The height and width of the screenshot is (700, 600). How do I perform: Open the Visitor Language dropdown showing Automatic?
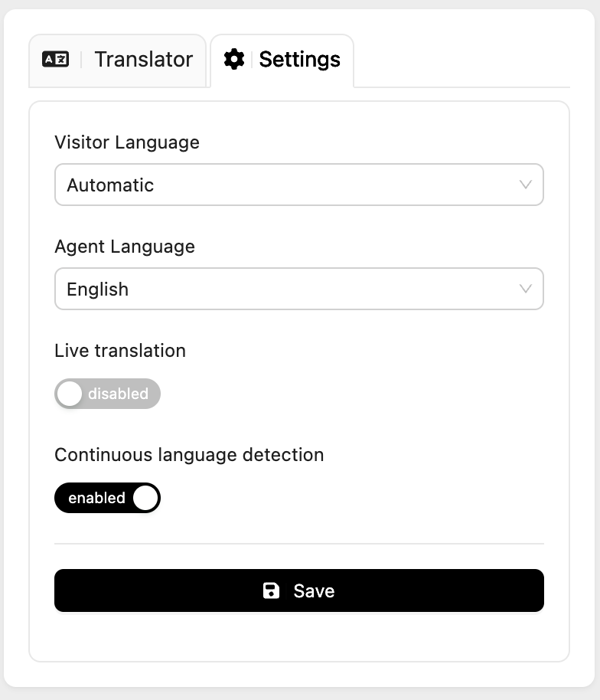coord(298,185)
